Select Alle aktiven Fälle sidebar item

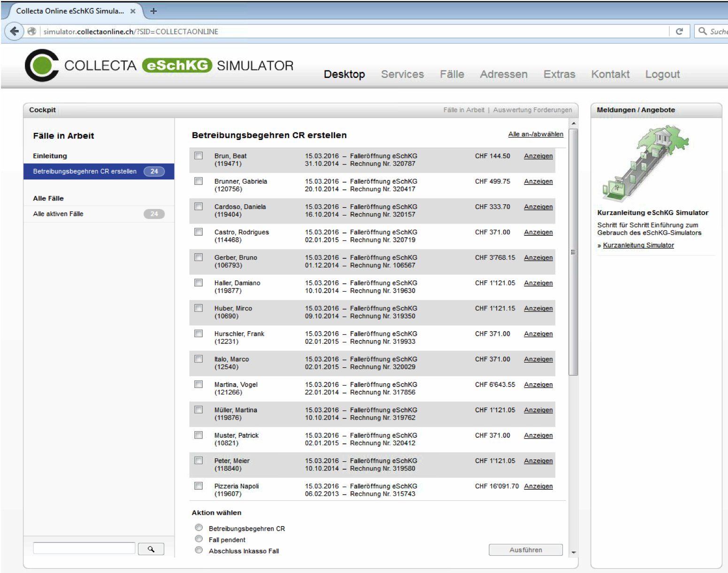[x=99, y=214]
